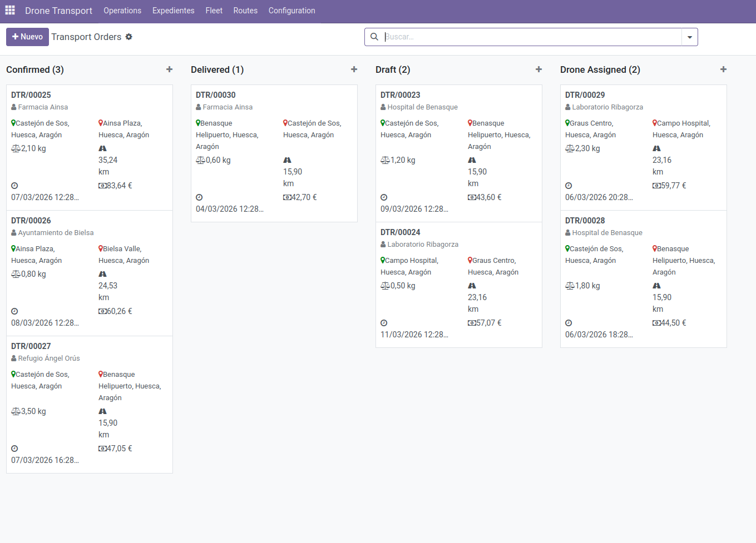Quick-create an order in Draft column
The image size is (756, 543).
pyautogui.click(x=538, y=69)
